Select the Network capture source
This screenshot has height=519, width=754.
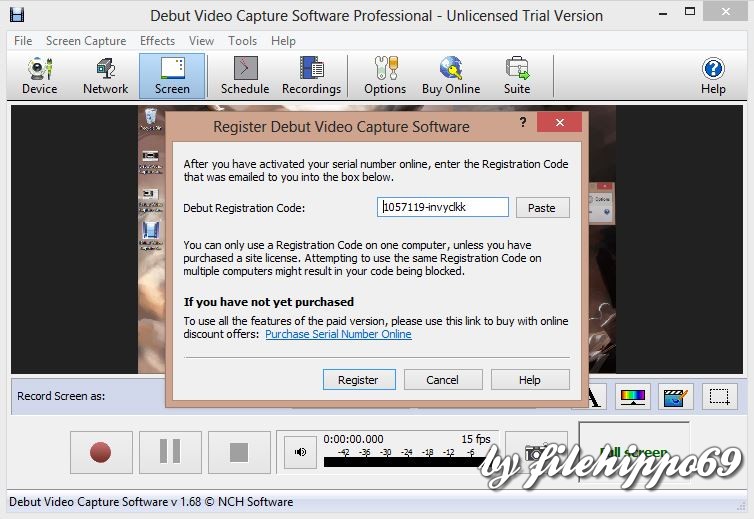[105, 76]
